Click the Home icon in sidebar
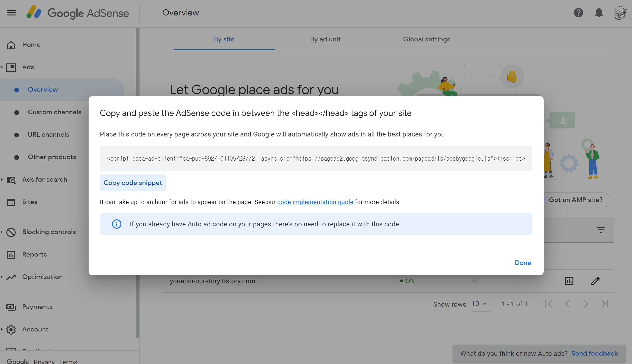 (11, 45)
